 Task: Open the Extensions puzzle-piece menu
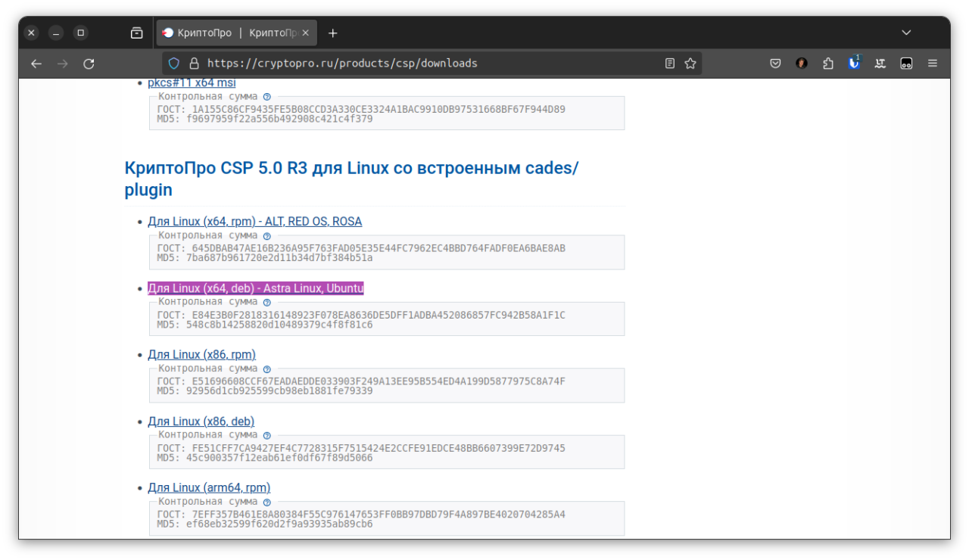(x=828, y=64)
